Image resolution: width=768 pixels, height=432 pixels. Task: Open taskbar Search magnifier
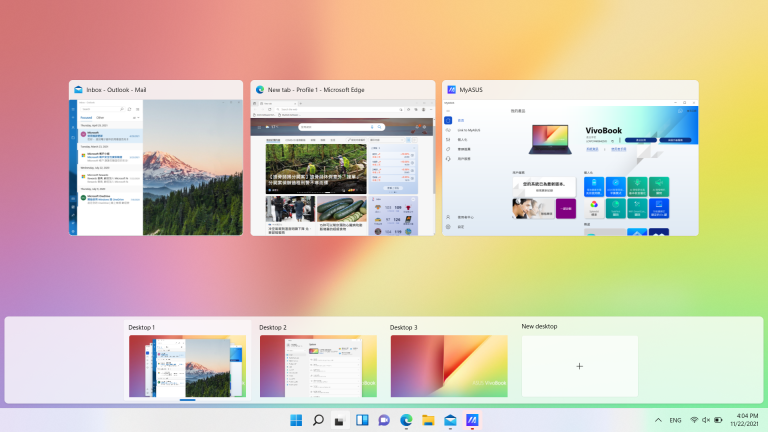click(318, 420)
